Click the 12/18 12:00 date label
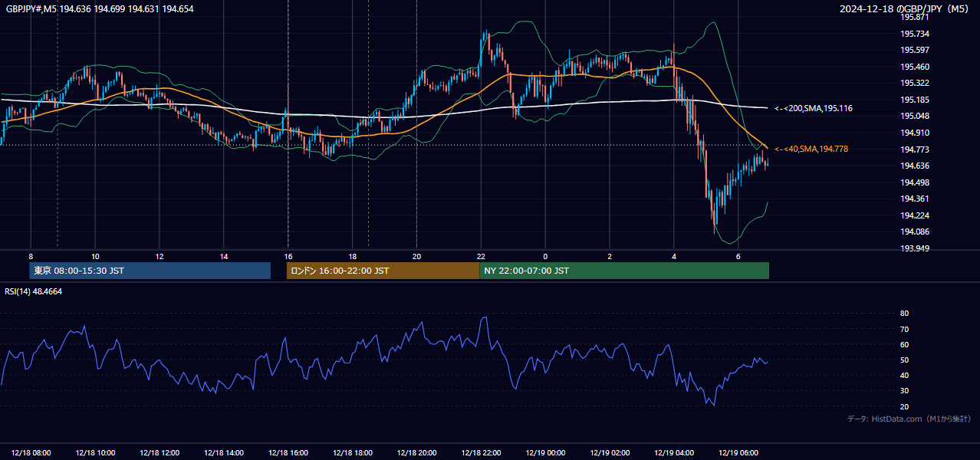Image resolution: width=980 pixels, height=460 pixels. (160, 453)
